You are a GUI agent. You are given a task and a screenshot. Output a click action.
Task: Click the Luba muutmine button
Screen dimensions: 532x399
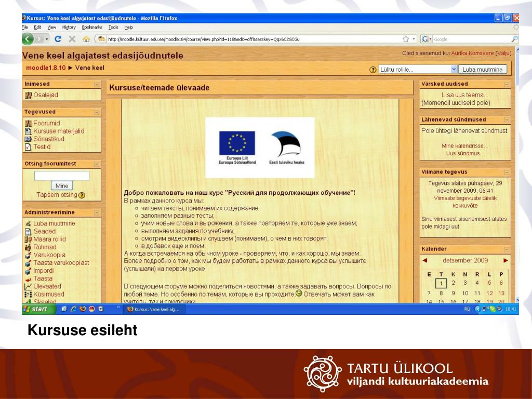point(483,70)
